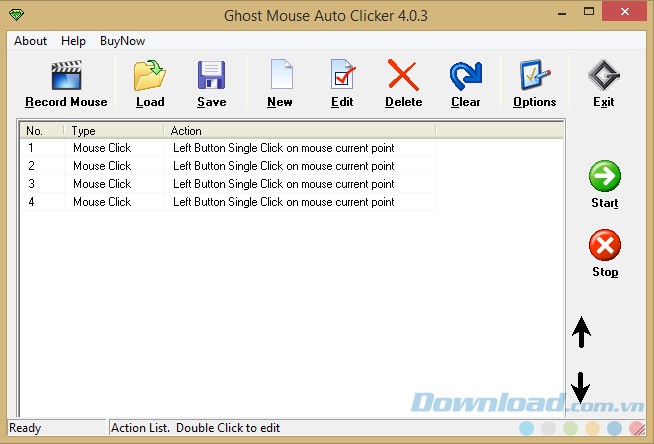This screenshot has width=654, height=444.
Task: Create a New action with the page icon
Action: [282, 74]
